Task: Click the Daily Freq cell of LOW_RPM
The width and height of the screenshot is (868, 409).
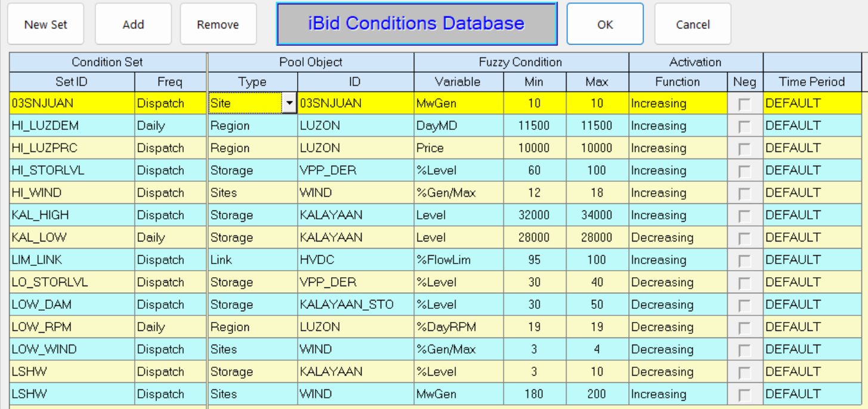Action: [x=170, y=327]
